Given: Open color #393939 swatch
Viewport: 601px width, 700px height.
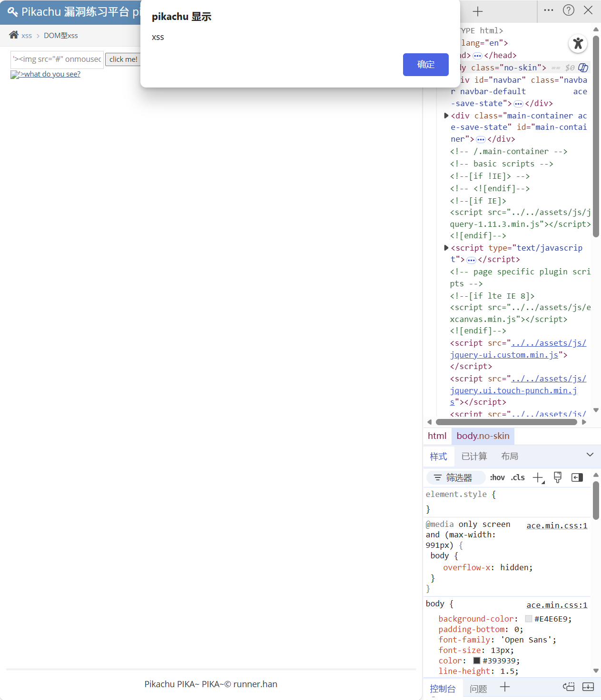Looking at the screenshot, I should (x=476, y=661).
